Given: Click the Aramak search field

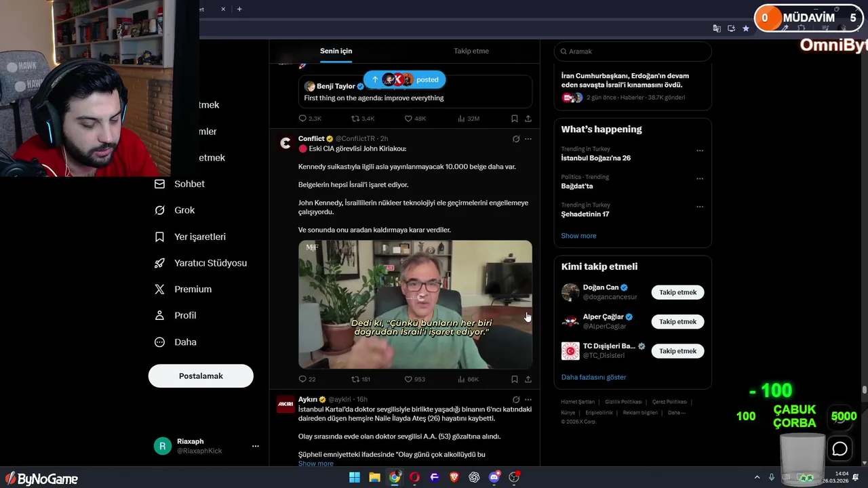Looking at the screenshot, I should point(633,52).
